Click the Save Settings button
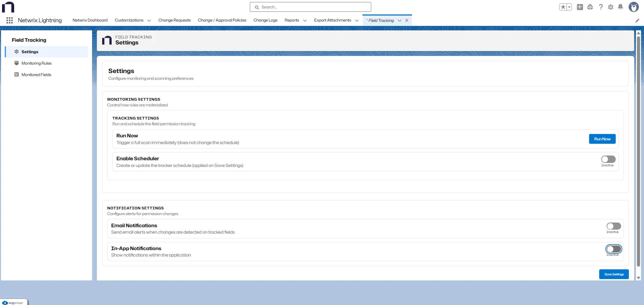This screenshot has width=644, height=305. [614, 274]
